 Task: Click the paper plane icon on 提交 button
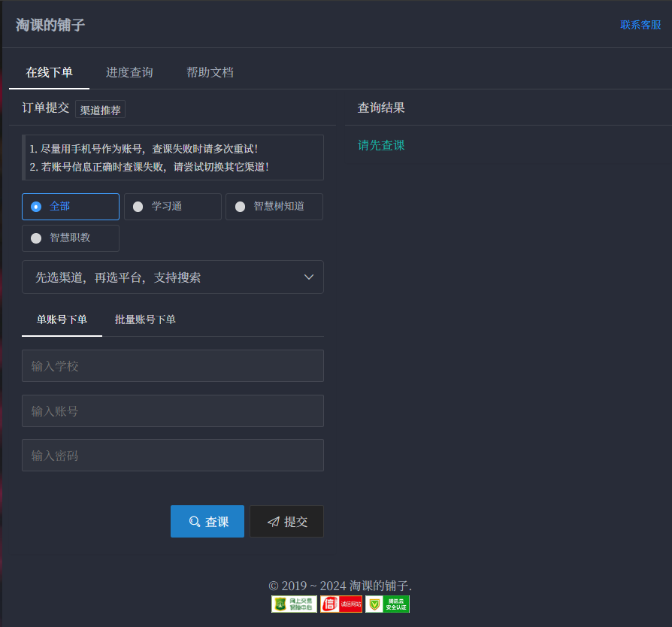[274, 521]
